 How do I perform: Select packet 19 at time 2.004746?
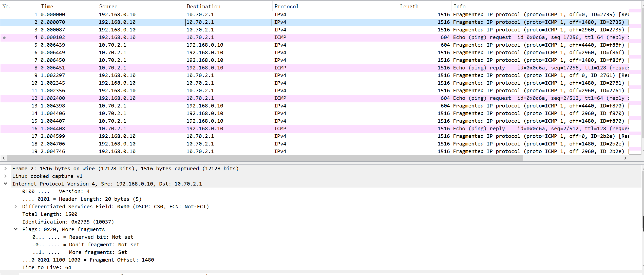[314, 151]
